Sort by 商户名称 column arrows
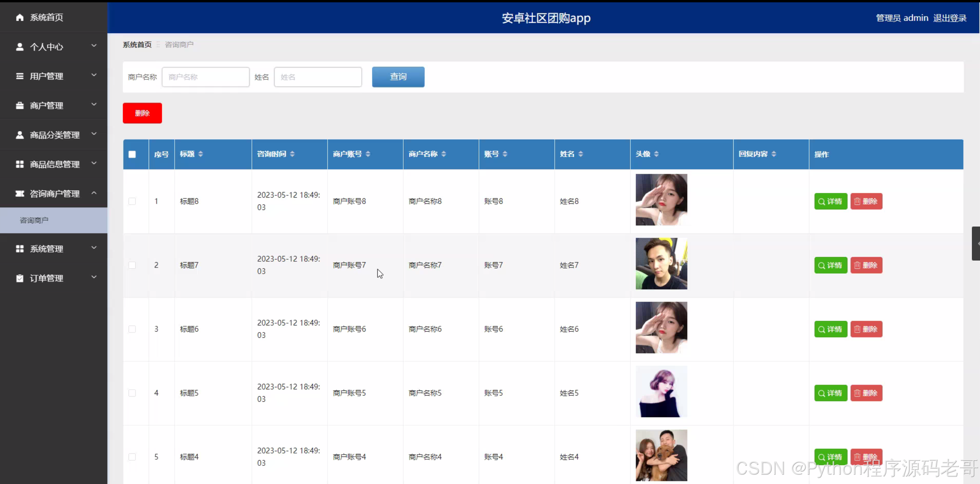 pyautogui.click(x=443, y=154)
